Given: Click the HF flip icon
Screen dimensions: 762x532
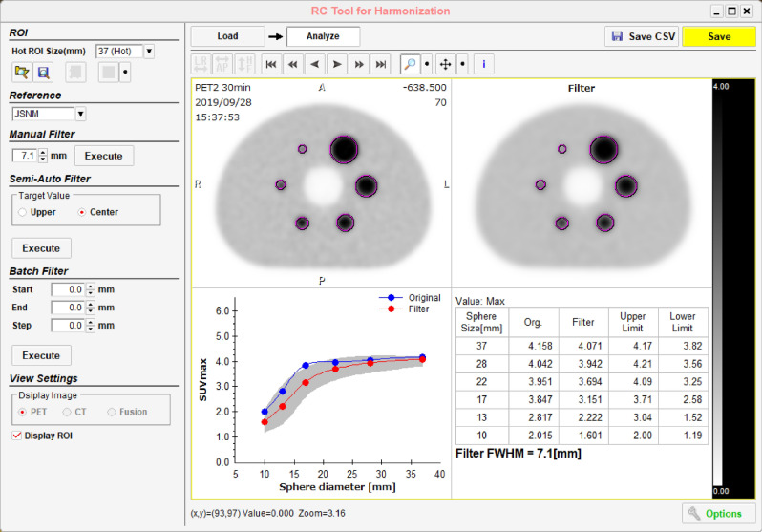Looking at the screenshot, I should click(244, 64).
